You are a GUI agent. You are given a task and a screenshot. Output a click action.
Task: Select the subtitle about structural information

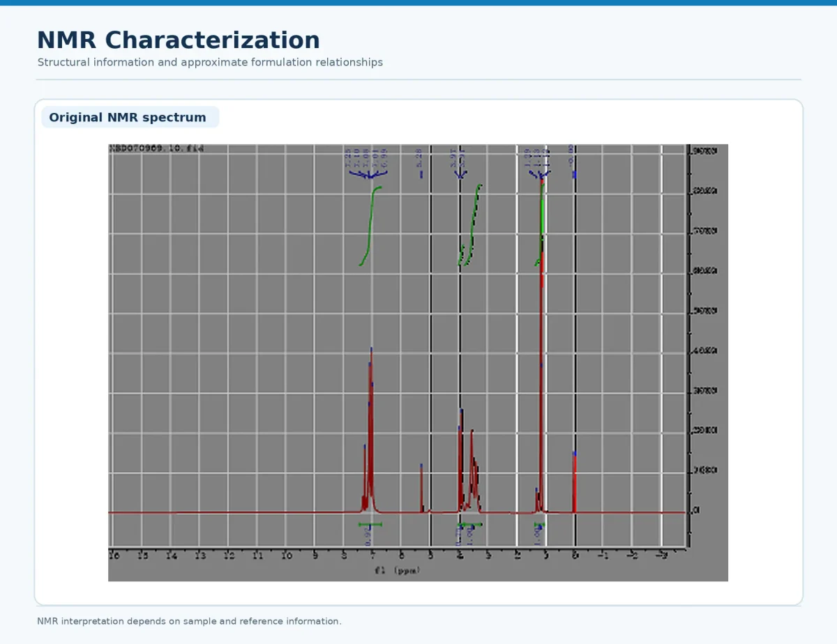coord(210,62)
